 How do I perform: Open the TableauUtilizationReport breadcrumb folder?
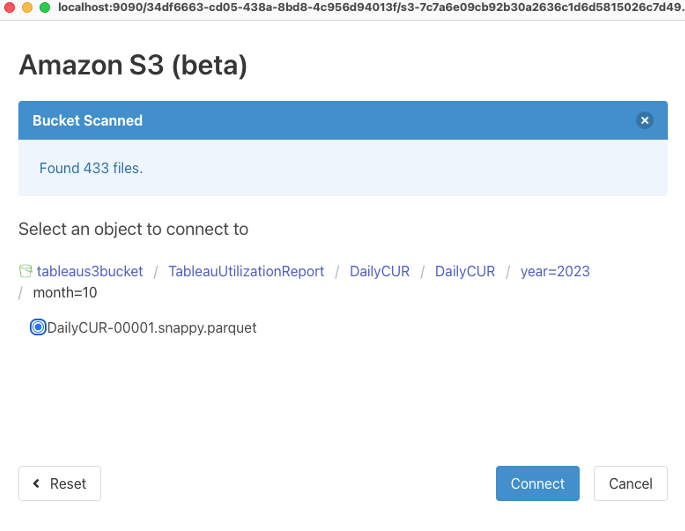pos(246,271)
